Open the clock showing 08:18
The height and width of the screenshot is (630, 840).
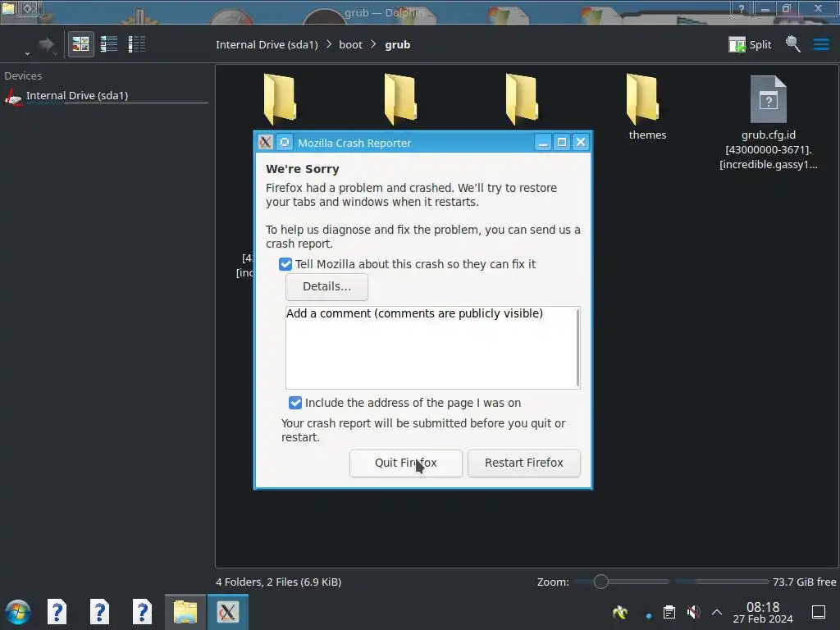pos(763,612)
